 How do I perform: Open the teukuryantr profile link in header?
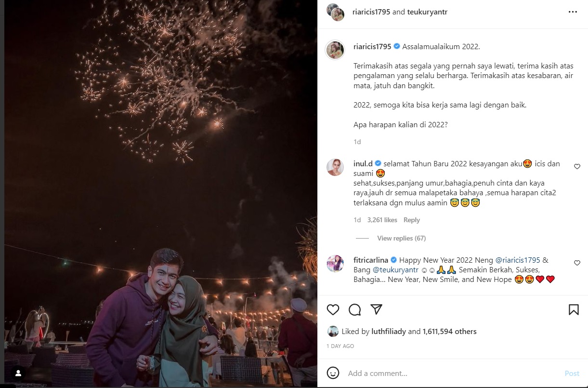click(427, 12)
